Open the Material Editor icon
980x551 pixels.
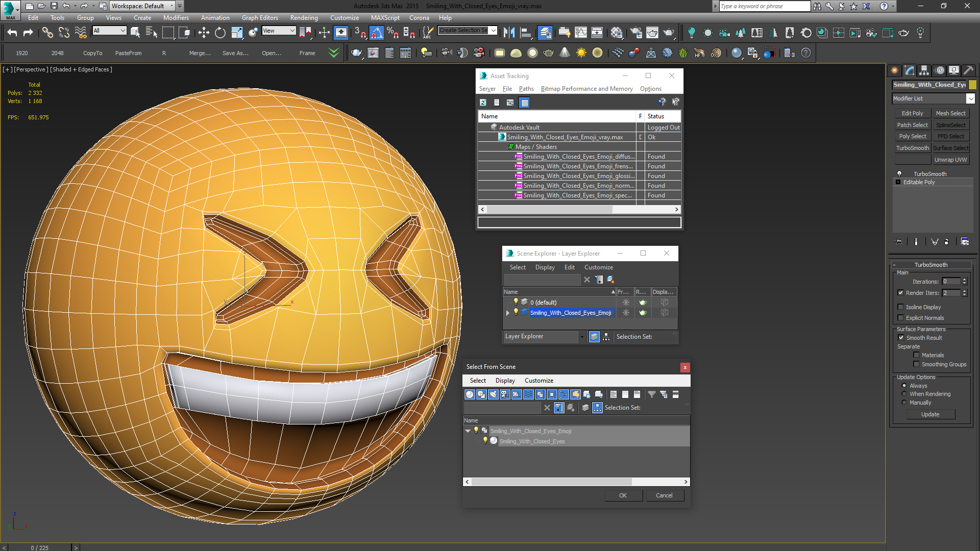click(x=617, y=33)
